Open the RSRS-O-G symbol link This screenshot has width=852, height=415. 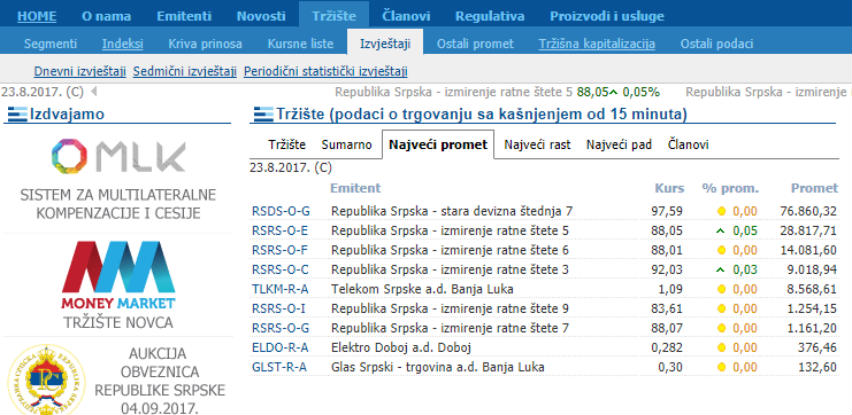tap(280, 329)
